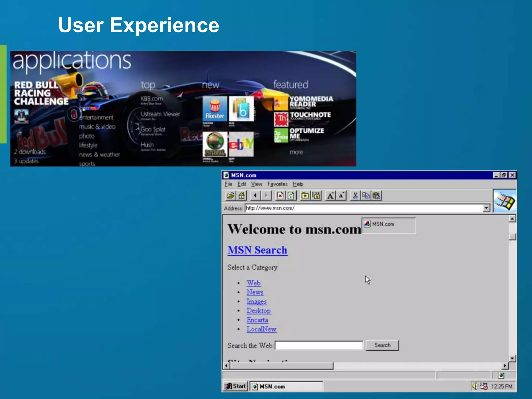Select the 'featured' section heading

coord(290,84)
